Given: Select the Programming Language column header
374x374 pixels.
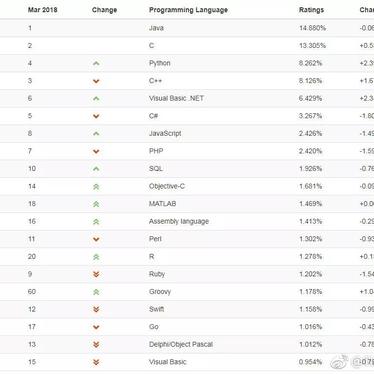Looking at the screenshot, I should (188, 10).
